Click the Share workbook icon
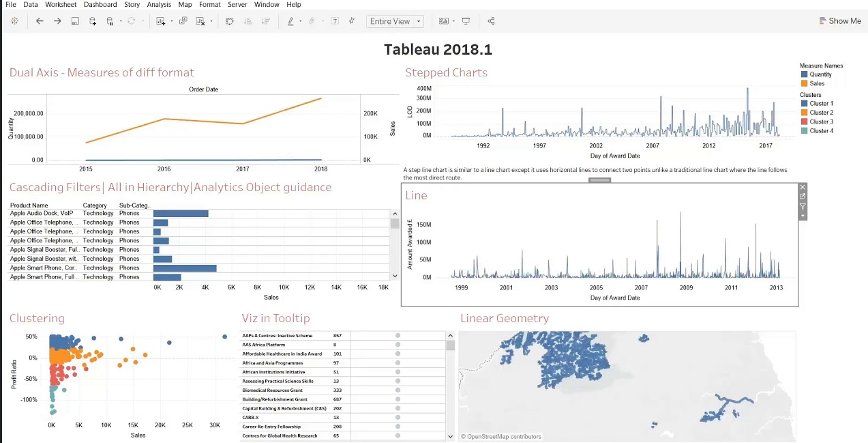Screen dimensions: 868x443 click(x=491, y=21)
